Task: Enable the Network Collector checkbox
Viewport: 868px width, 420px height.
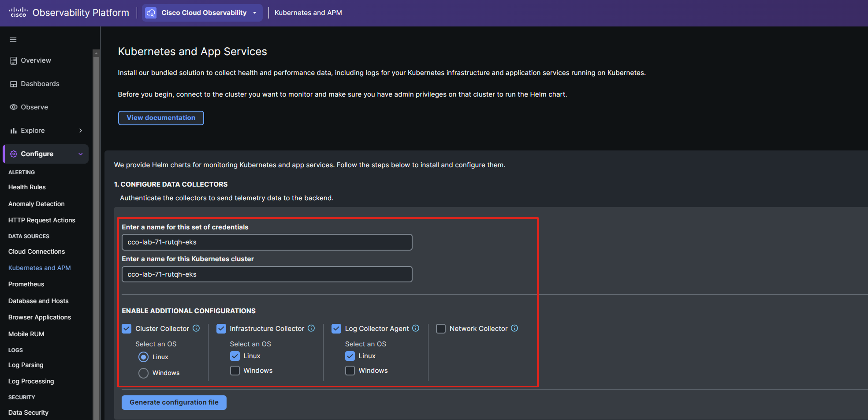Action: (x=441, y=329)
